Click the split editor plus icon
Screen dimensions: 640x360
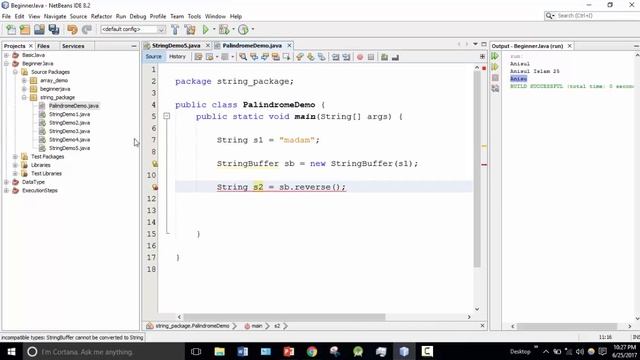click(x=482, y=57)
